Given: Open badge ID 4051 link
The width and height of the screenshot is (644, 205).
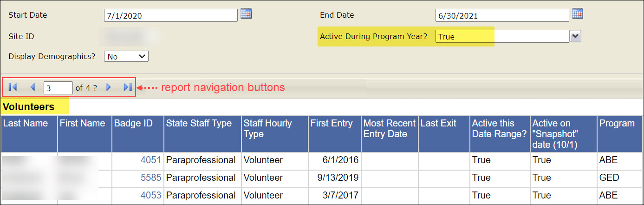Looking at the screenshot, I should pyautogui.click(x=150, y=160).
